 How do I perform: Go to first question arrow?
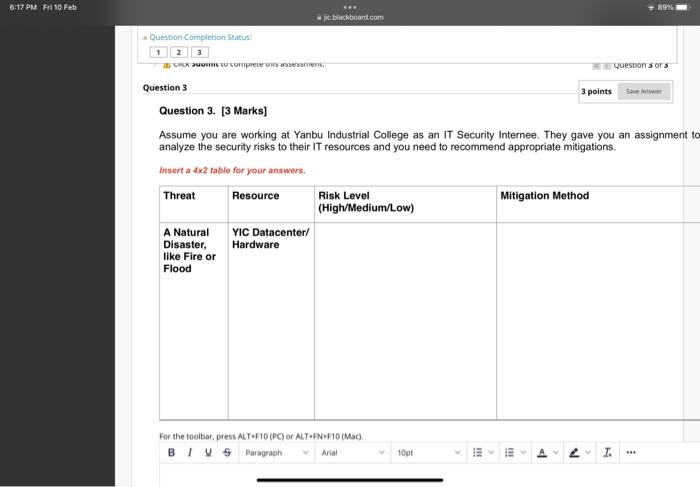click(x=596, y=66)
